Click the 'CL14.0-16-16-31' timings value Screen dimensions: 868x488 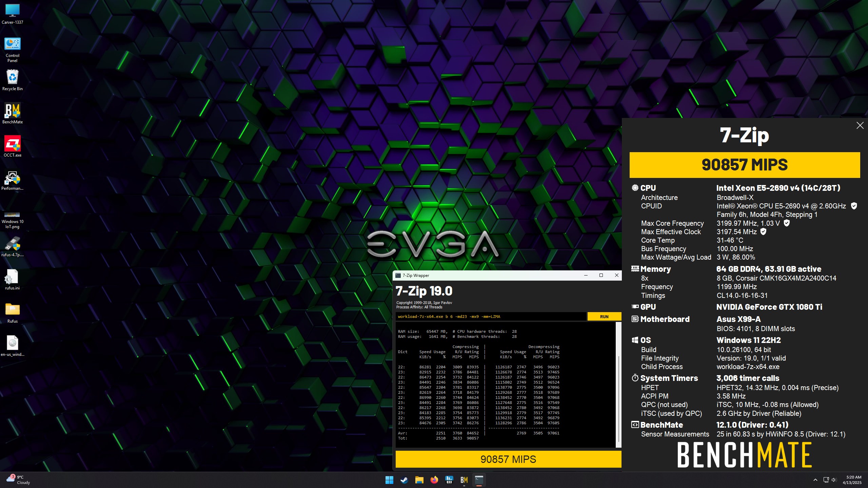[742, 296]
